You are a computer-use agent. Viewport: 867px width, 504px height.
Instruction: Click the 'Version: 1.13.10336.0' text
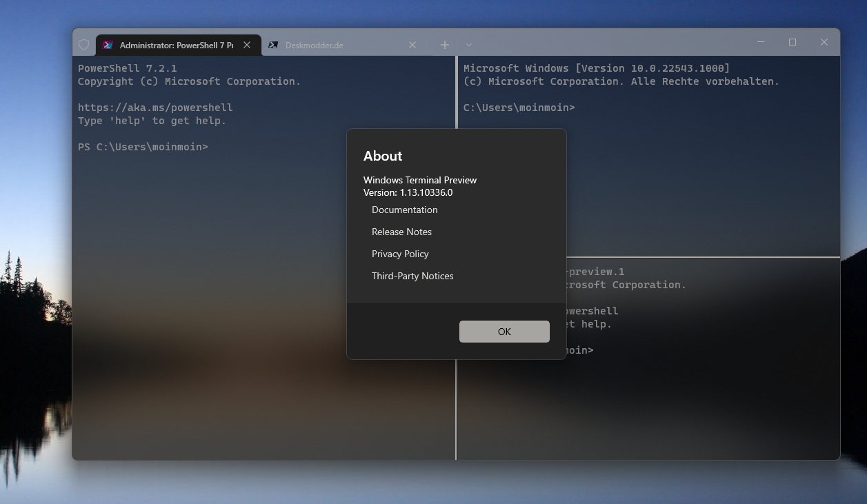pos(408,192)
